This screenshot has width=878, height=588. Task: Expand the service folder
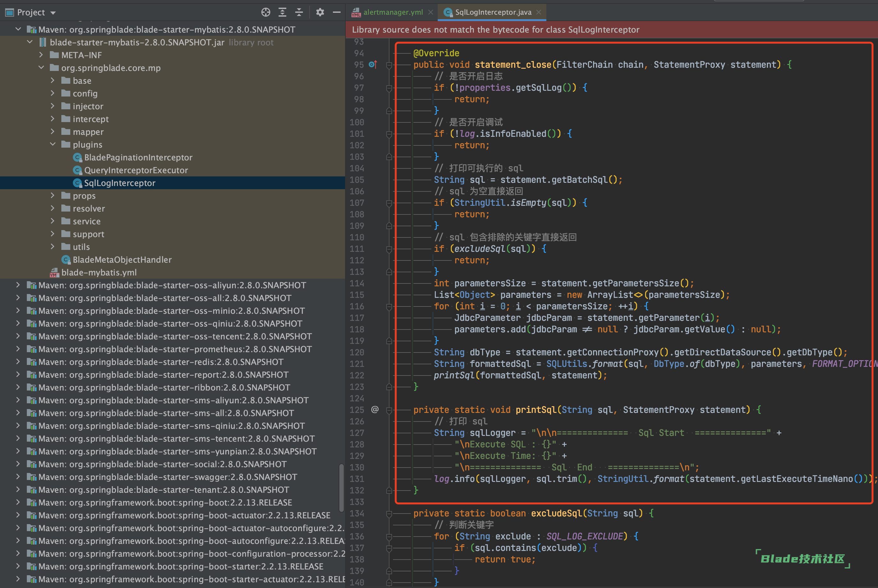pos(52,221)
